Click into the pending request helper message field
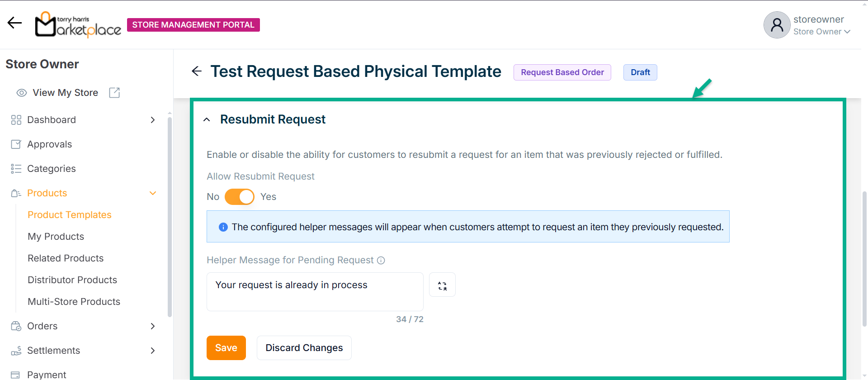 point(315,291)
